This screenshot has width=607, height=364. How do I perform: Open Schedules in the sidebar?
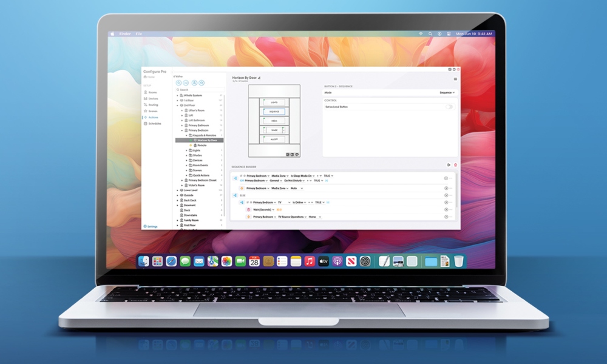point(152,123)
